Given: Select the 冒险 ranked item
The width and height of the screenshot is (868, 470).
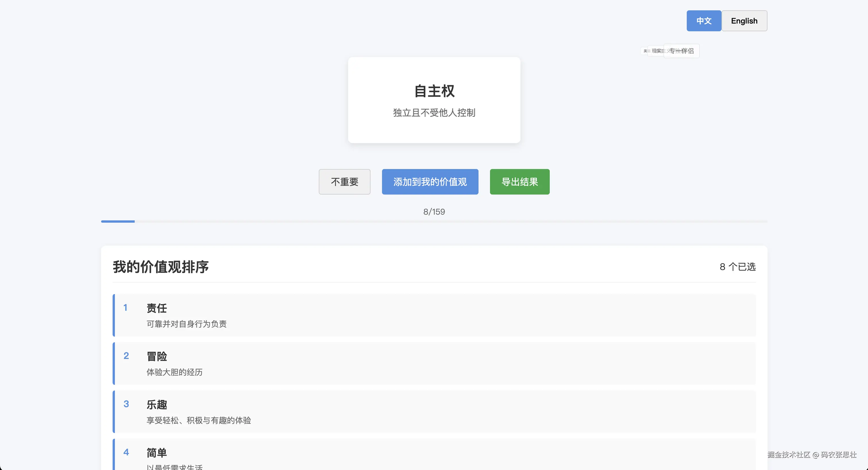Looking at the screenshot, I should (434, 363).
